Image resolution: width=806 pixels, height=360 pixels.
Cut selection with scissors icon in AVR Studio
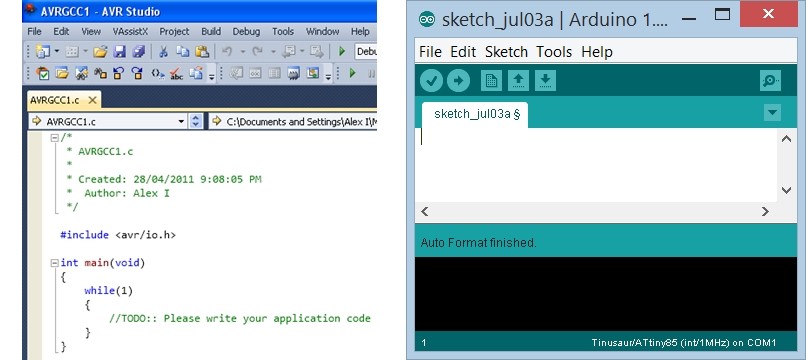163,51
